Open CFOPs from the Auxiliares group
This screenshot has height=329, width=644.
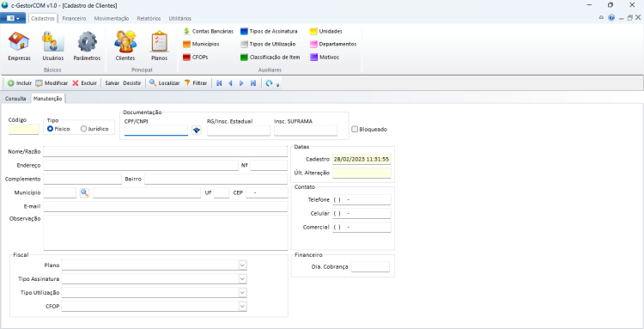[x=196, y=58]
